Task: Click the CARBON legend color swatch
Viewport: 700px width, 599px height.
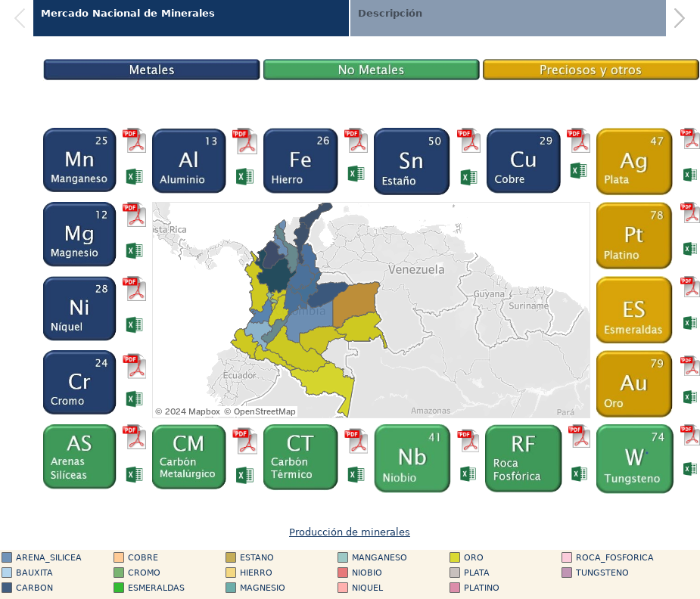Action: [x=7, y=588]
